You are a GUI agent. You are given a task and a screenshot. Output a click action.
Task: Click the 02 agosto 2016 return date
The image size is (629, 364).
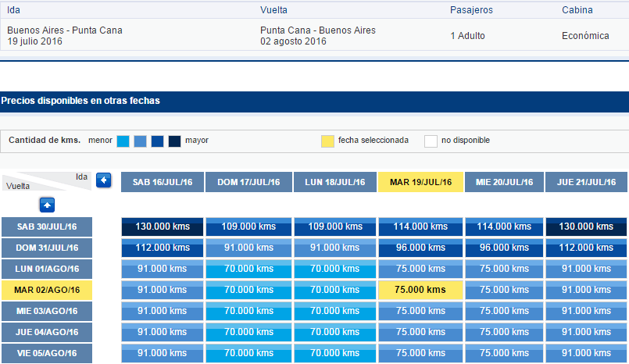[x=293, y=41]
